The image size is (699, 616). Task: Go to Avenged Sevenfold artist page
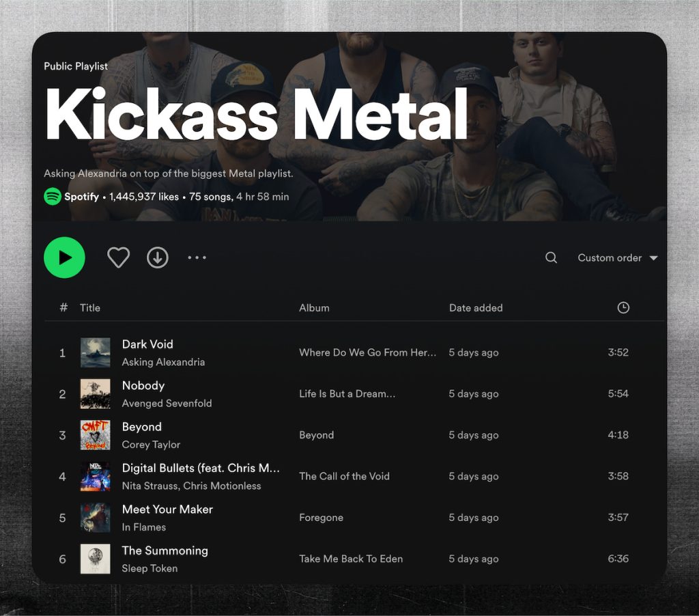click(167, 404)
